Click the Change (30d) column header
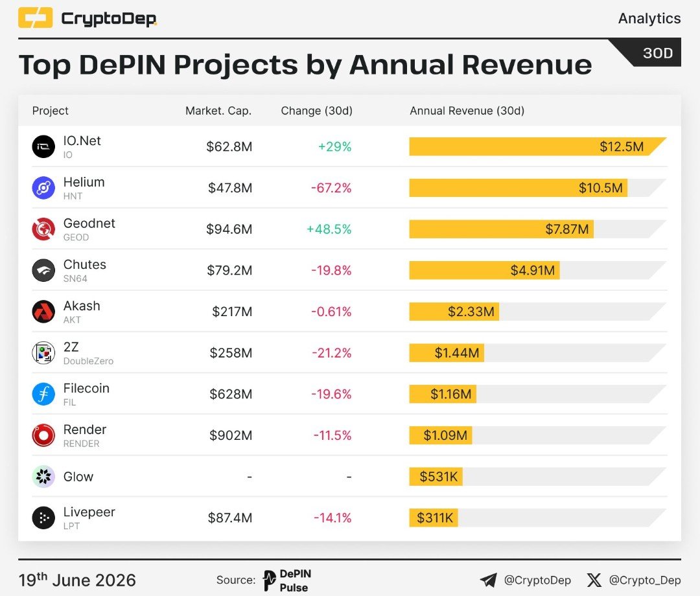700x596 pixels. [316, 111]
